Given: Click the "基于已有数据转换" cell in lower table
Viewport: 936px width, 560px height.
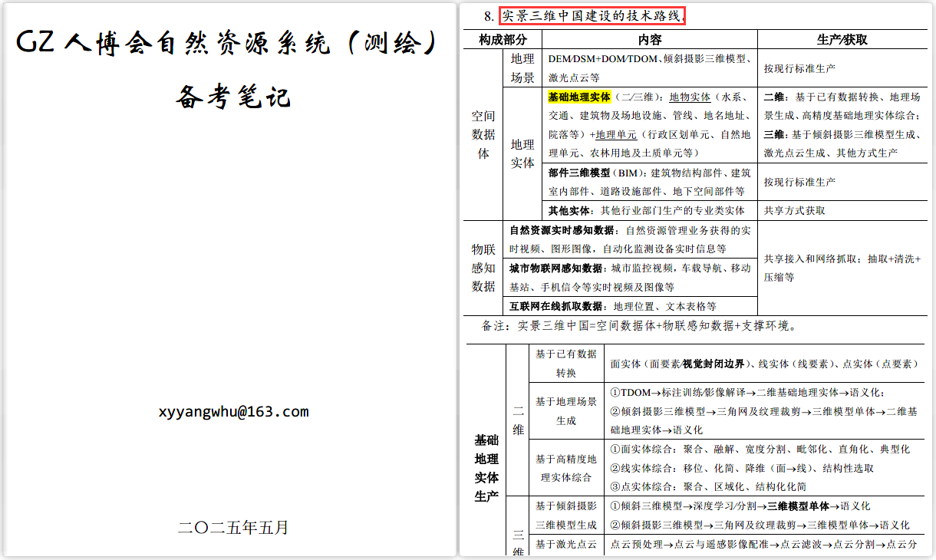Looking at the screenshot, I should (x=566, y=364).
